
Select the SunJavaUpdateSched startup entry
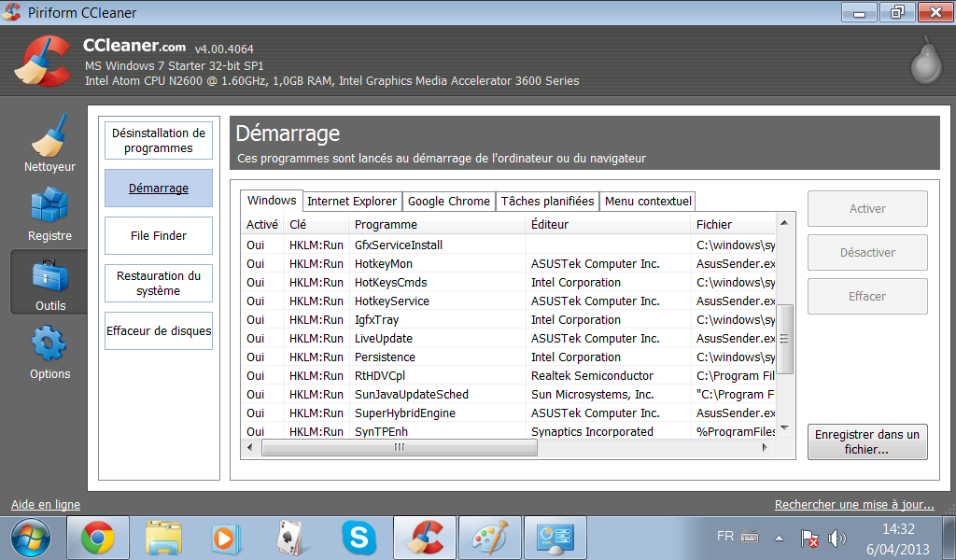(509, 394)
